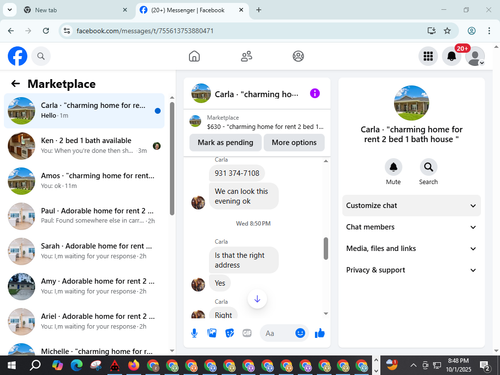This screenshot has height=375, width=500.
Task: Click the $630 Marketplace listing banner
Action: [x=257, y=122]
